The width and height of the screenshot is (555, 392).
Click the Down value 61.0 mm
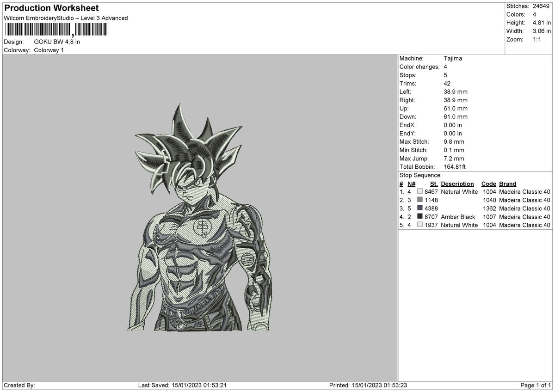pyautogui.click(x=456, y=116)
